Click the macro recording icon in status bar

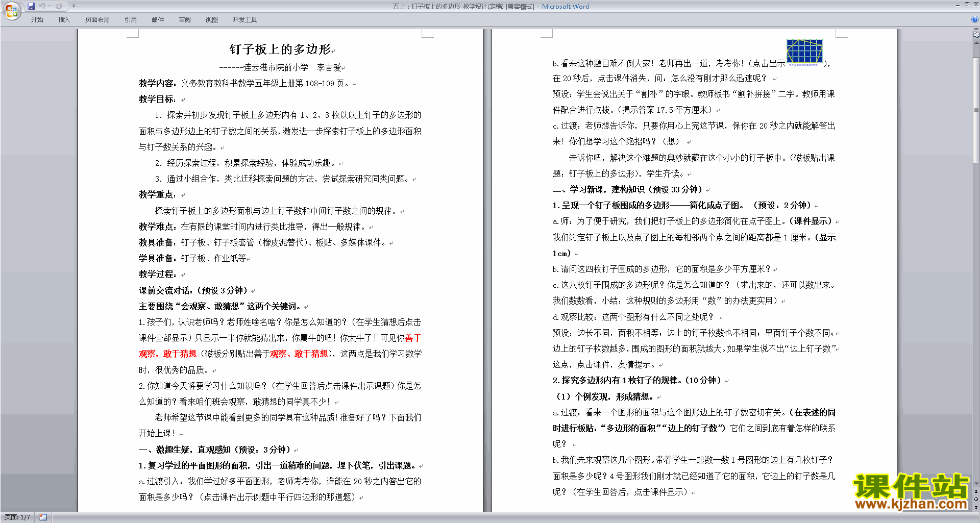click(43, 517)
